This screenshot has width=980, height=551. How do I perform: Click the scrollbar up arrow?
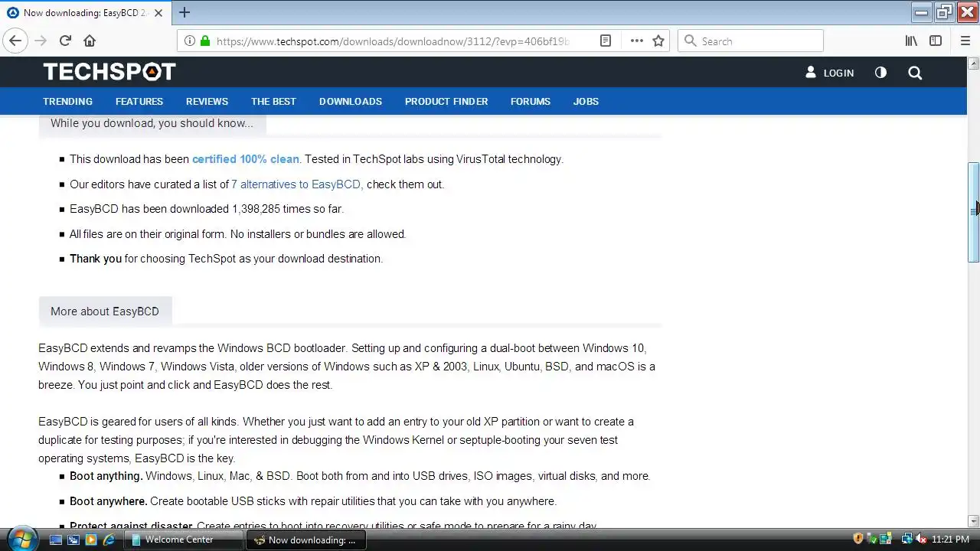tap(973, 63)
